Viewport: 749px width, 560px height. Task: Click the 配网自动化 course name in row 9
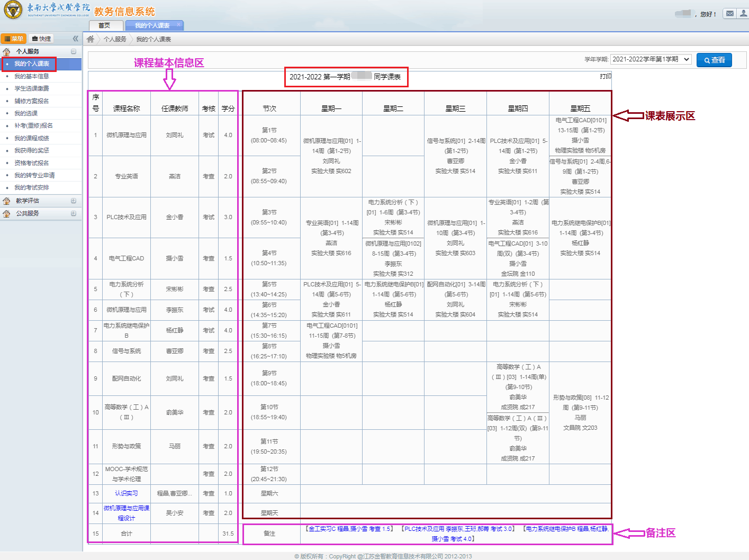pos(127,378)
